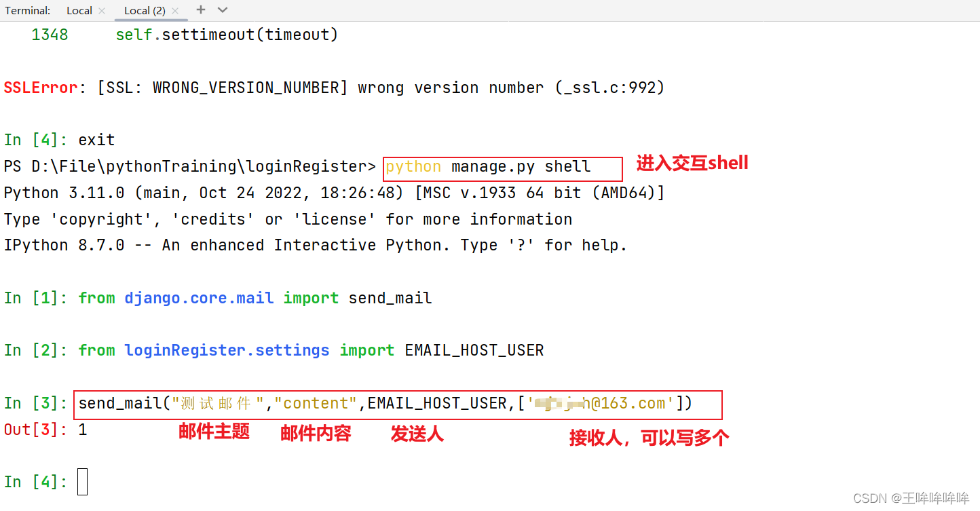Click the 'exit' command at In [4]
Image resolution: width=980 pixels, height=511 pixels.
click(x=96, y=140)
